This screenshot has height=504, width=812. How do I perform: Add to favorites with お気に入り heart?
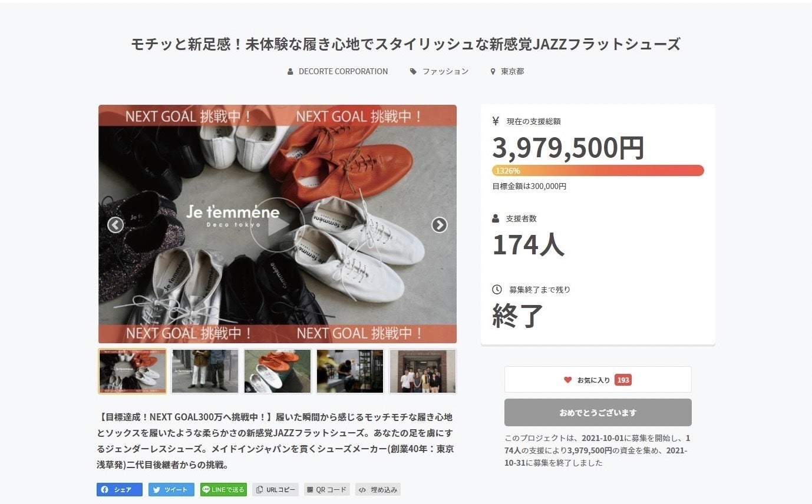[x=598, y=380]
